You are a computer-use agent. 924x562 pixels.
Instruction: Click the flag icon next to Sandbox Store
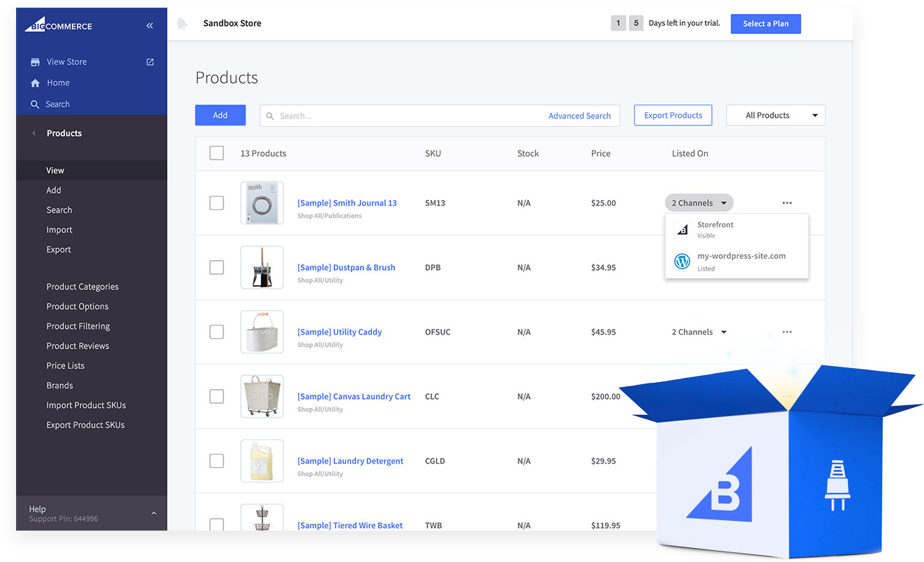click(183, 22)
